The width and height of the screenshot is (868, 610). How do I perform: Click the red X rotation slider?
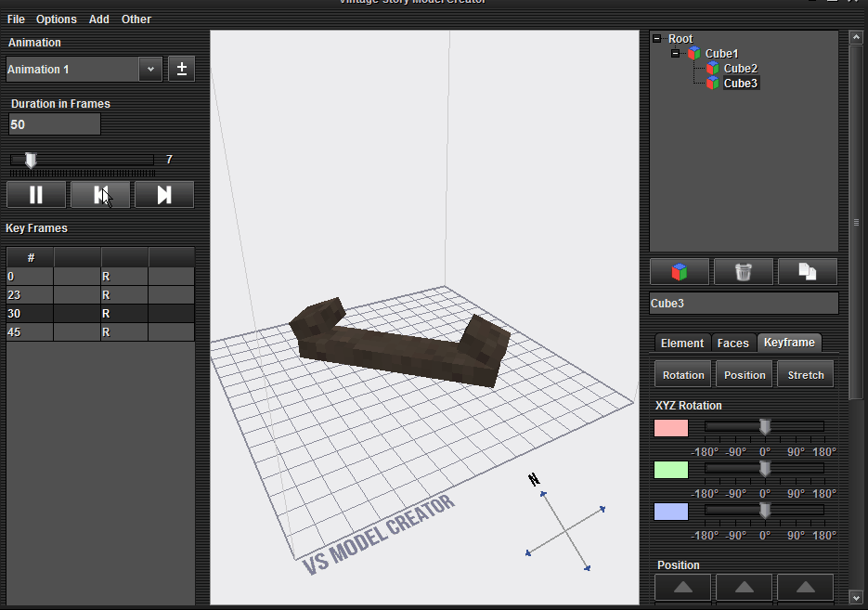tap(764, 427)
